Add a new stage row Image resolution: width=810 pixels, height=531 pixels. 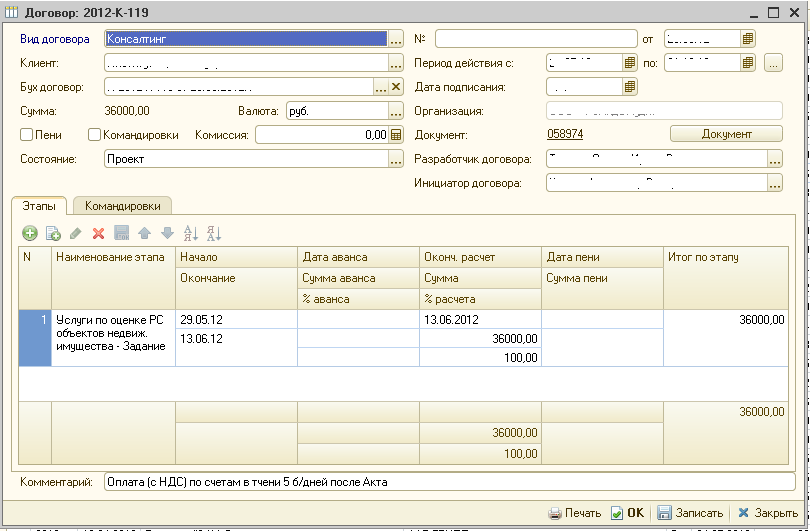click(30, 233)
